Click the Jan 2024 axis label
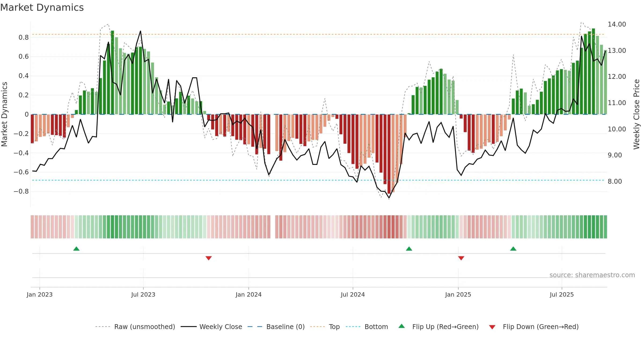 point(248,294)
